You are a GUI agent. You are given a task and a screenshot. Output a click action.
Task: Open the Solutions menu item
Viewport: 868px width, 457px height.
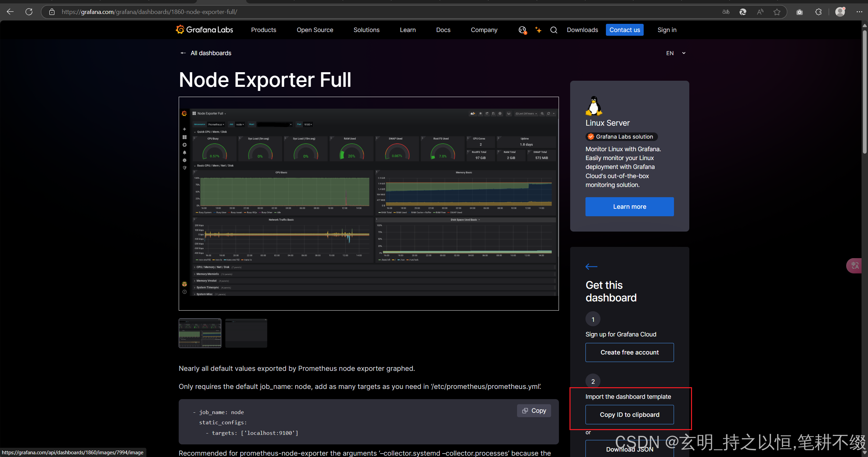point(367,30)
